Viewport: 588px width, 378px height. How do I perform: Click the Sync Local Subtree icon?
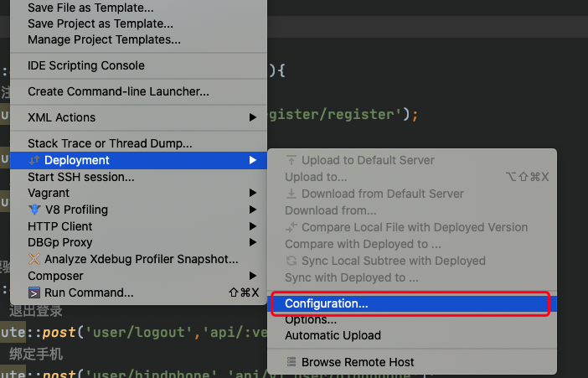(291, 261)
